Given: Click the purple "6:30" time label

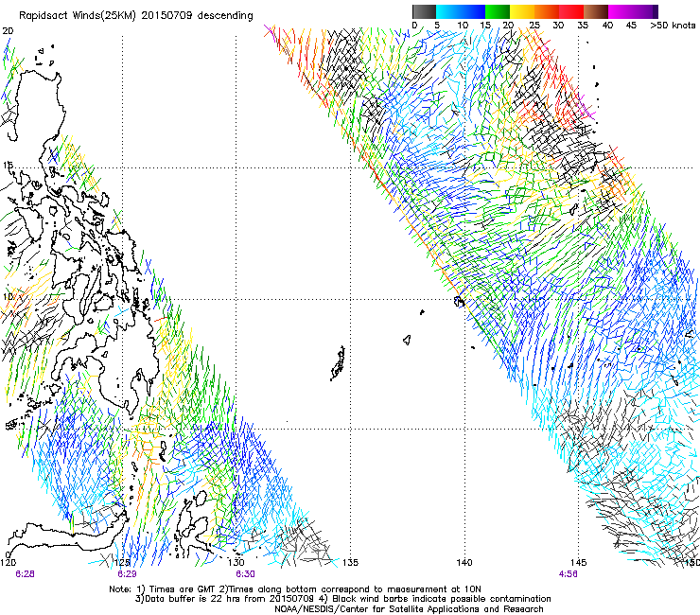Looking at the screenshot, I should coord(246,574).
